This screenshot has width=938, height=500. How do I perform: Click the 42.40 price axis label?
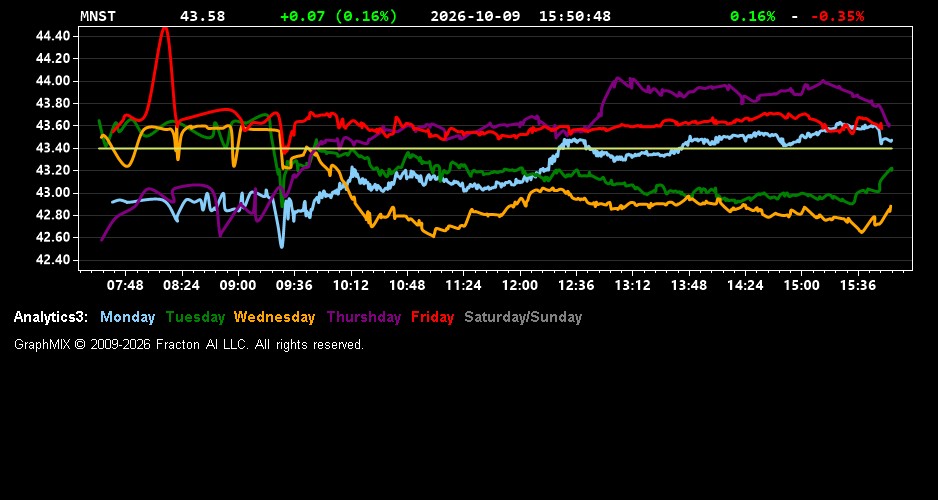click(x=53, y=260)
